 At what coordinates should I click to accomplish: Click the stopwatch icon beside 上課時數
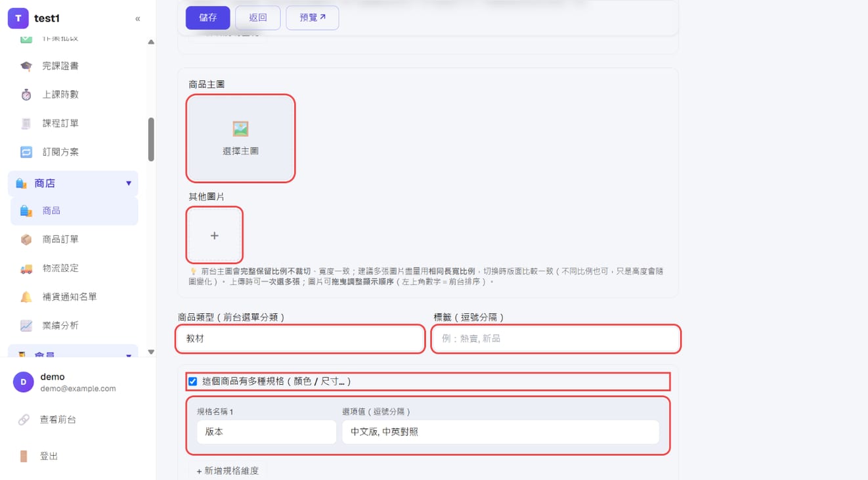(x=26, y=95)
